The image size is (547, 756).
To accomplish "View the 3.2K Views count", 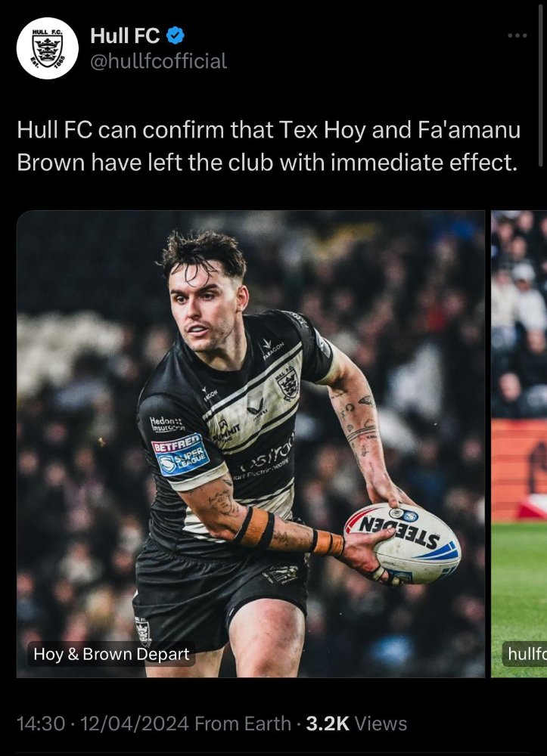I will point(356,723).
